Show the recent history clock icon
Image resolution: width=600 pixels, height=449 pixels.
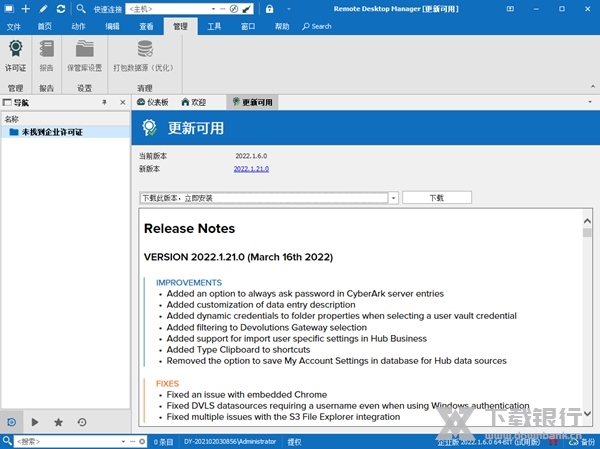coord(81,423)
